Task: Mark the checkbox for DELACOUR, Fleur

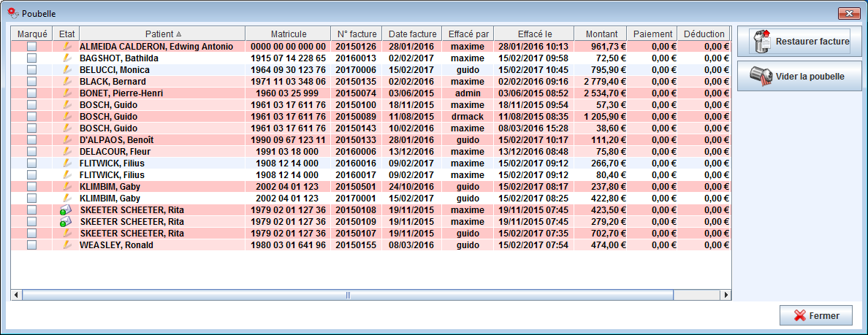Action: pyautogui.click(x=31, y=152)
